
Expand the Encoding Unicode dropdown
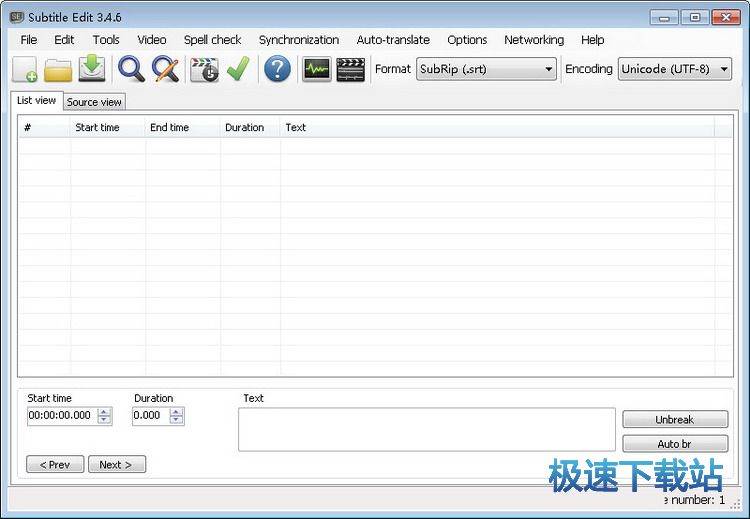click(x=675, y=69)
